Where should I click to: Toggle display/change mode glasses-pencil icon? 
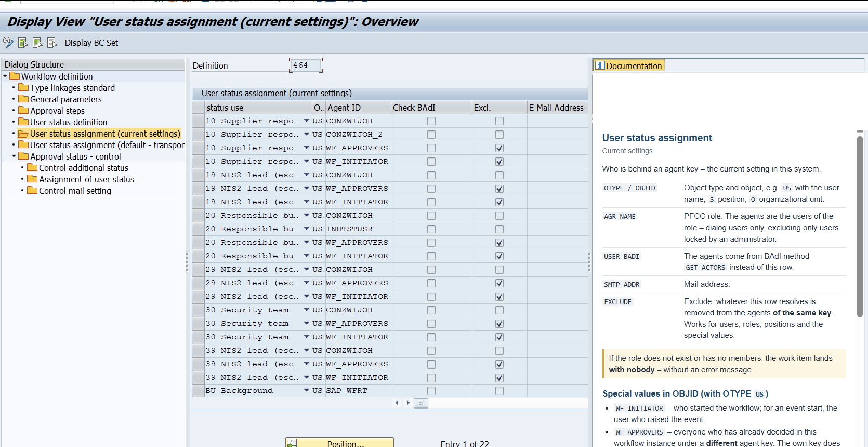coord(8,42)
